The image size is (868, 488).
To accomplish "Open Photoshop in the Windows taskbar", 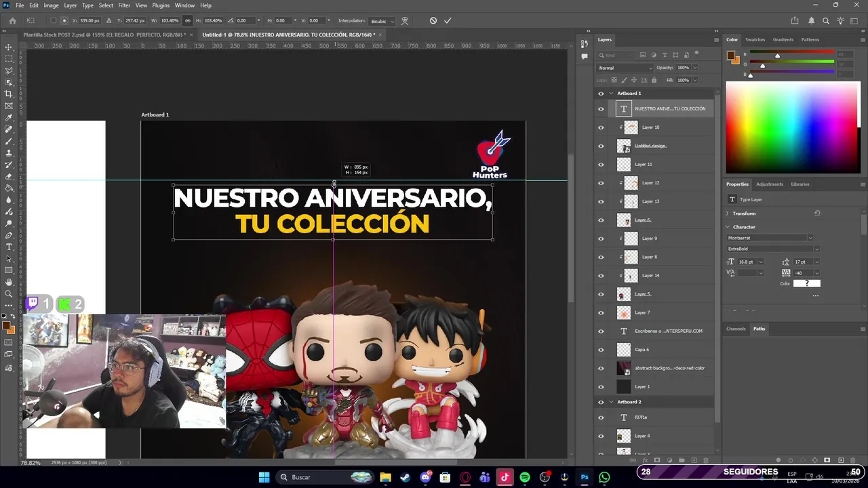I will coord(584,477).
